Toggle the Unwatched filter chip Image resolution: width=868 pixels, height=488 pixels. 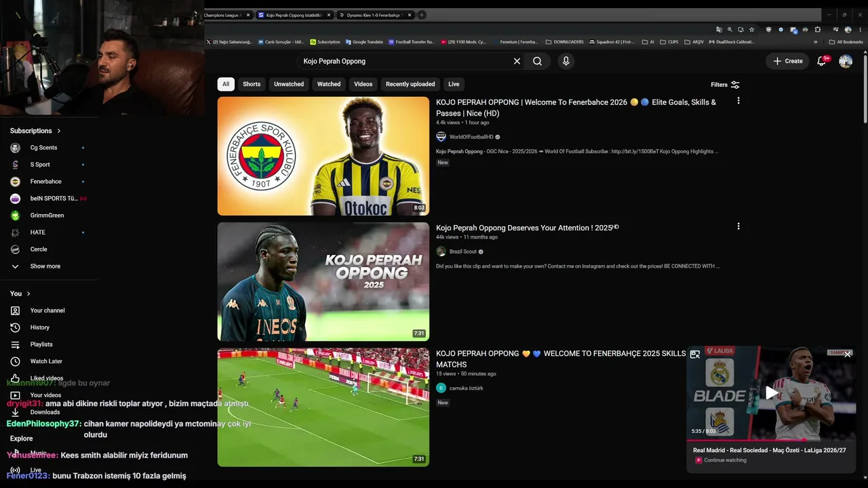pos(289,84)
